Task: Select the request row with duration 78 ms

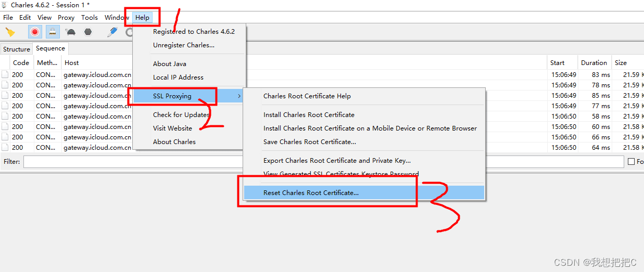Action: pyautogui.click(x=322, y=85)
